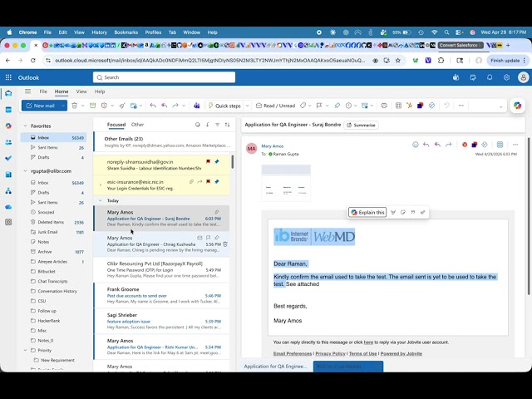This screenshot has width=532, height=399.
Task: Open the Forward options dropdown in ribbon
Action: pos(184,106)
